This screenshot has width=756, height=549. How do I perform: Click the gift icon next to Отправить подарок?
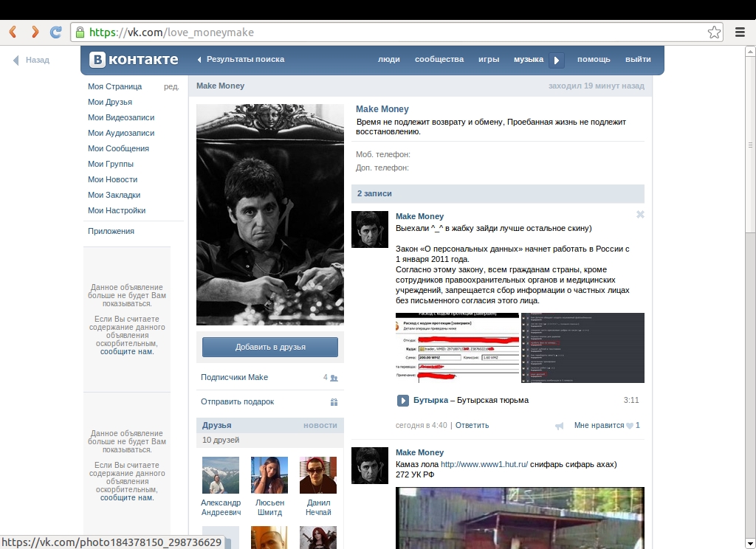(x=334, y=402)
